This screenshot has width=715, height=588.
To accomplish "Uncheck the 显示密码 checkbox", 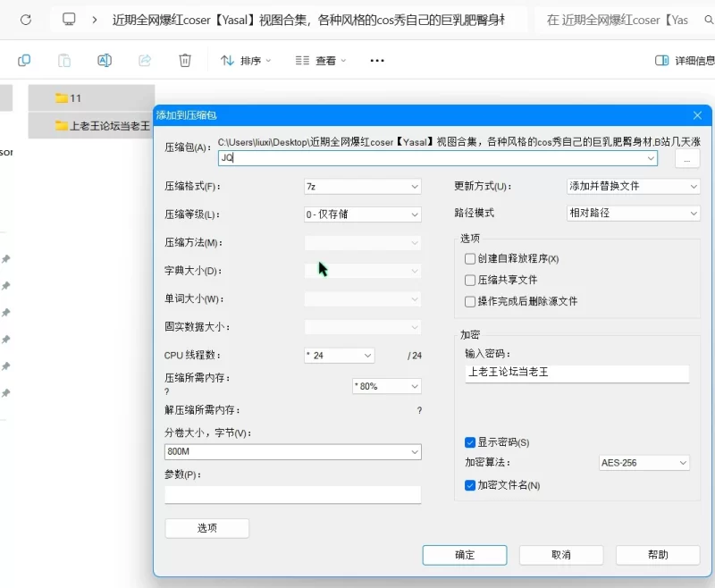I will [x=470, y=442].
